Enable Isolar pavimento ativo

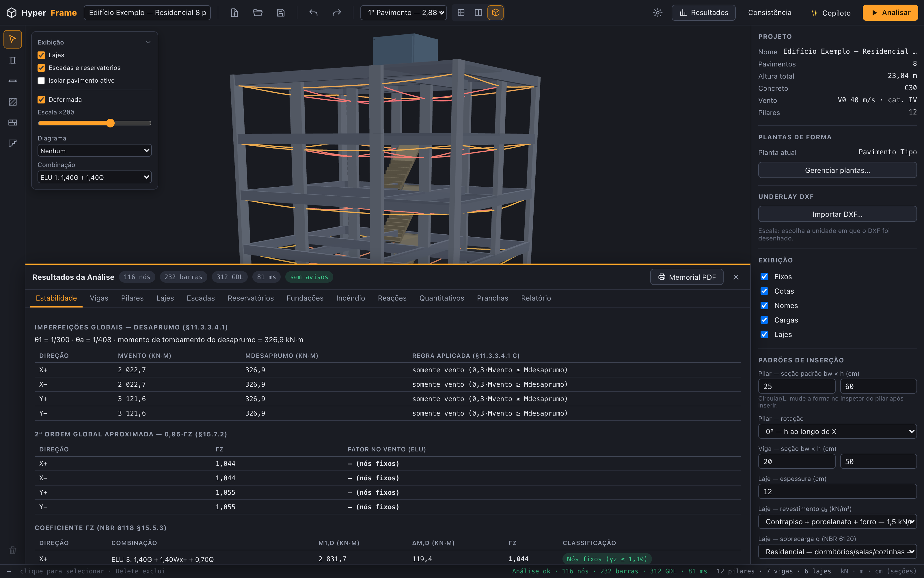[41, 81]
